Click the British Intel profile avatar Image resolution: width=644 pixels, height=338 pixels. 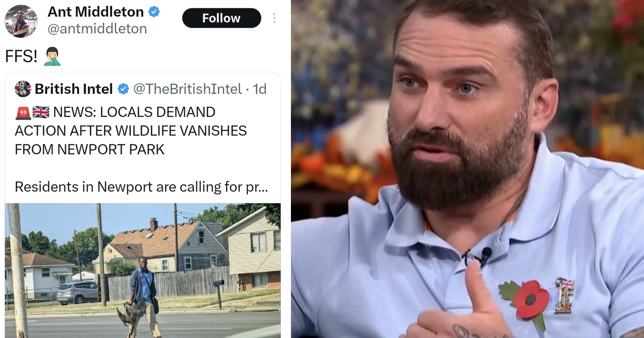(x=23, y=89)
